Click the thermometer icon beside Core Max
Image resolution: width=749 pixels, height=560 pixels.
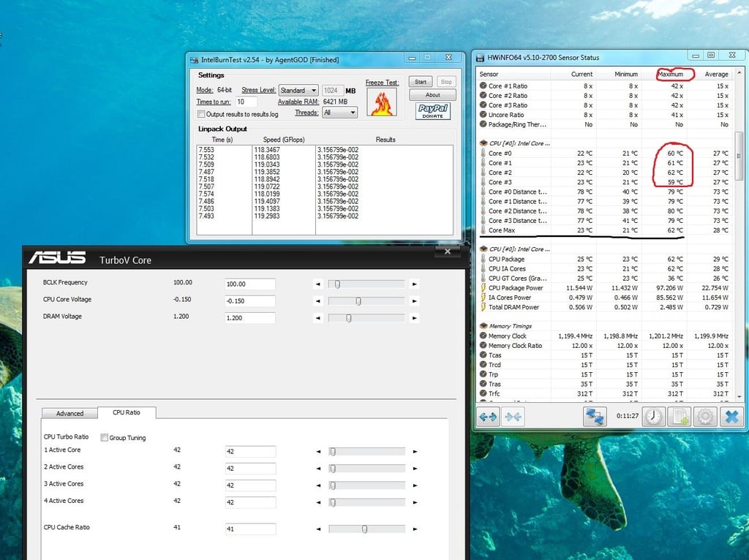483,230
